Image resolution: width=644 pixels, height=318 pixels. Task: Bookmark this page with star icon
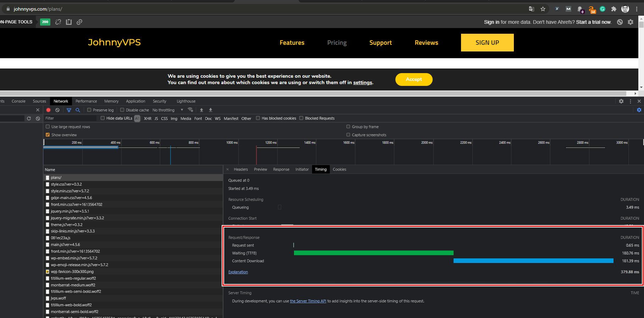[x=543, y=9]
